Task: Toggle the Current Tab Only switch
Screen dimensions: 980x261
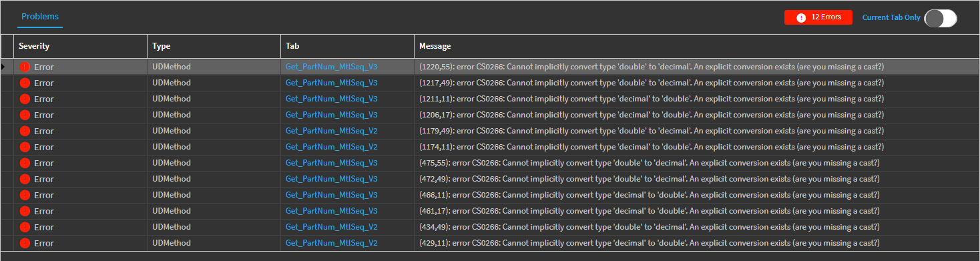Action: coord(940,18)
